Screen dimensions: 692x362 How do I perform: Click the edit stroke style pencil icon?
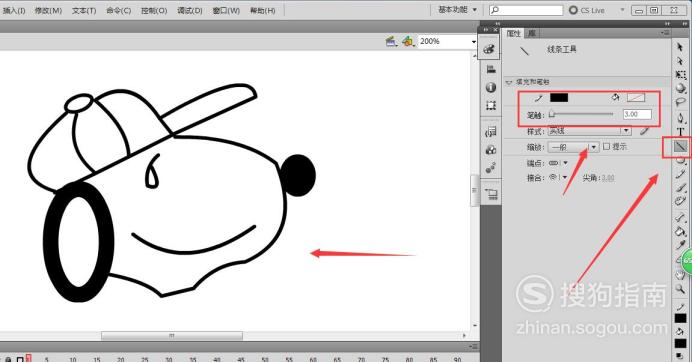(644, 131)
